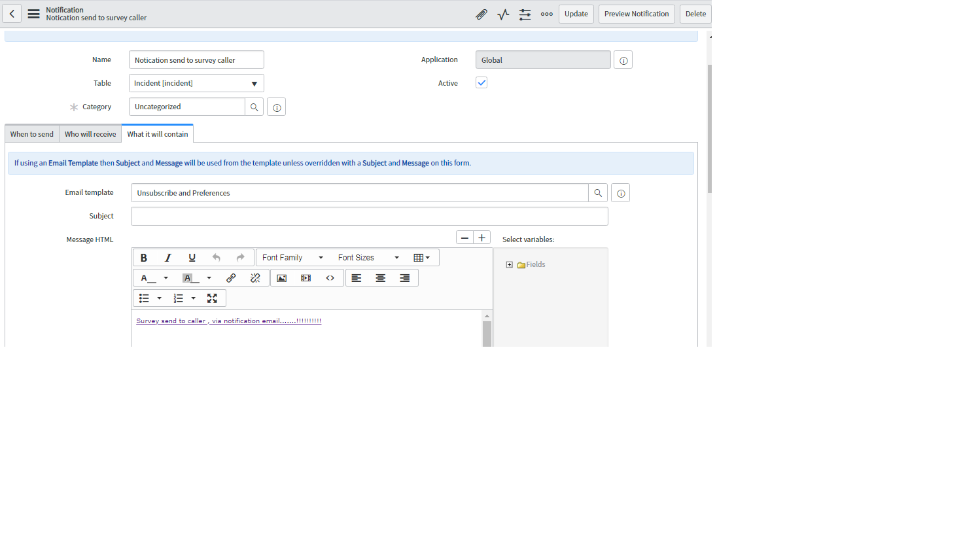Open the Table dropdown showing Incident
The width and height of the screenshot is (980, 560).
point(196,83)
